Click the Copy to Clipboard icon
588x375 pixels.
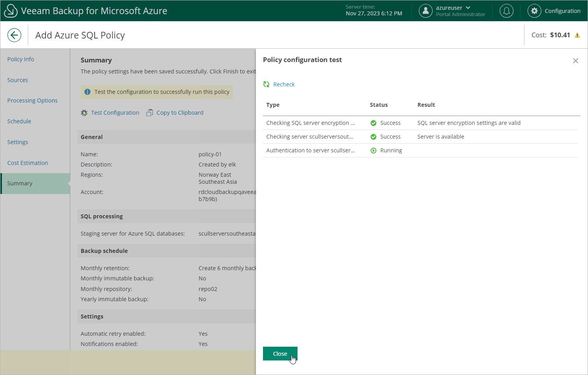point(150,113)
